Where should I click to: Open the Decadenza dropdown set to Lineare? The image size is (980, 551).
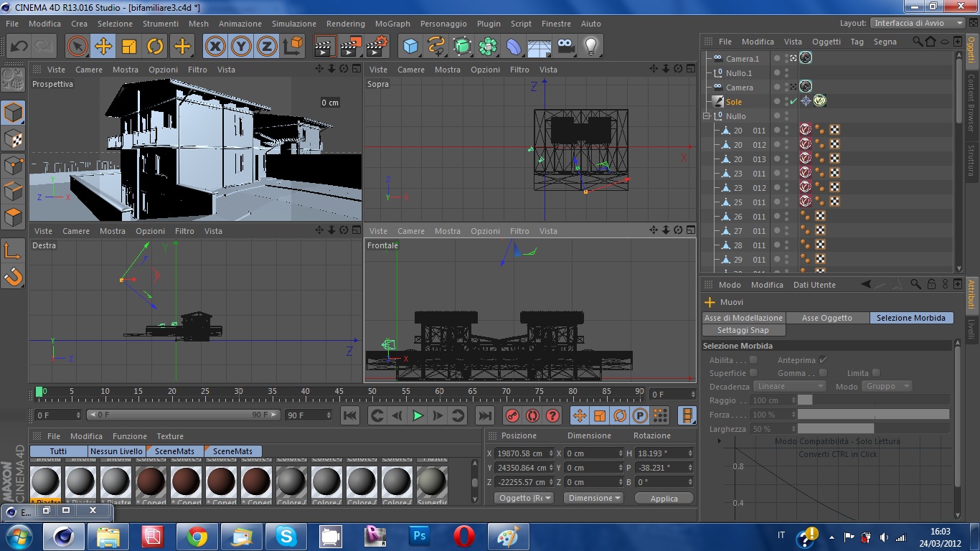pyautogui.click(x=790, y=386)
